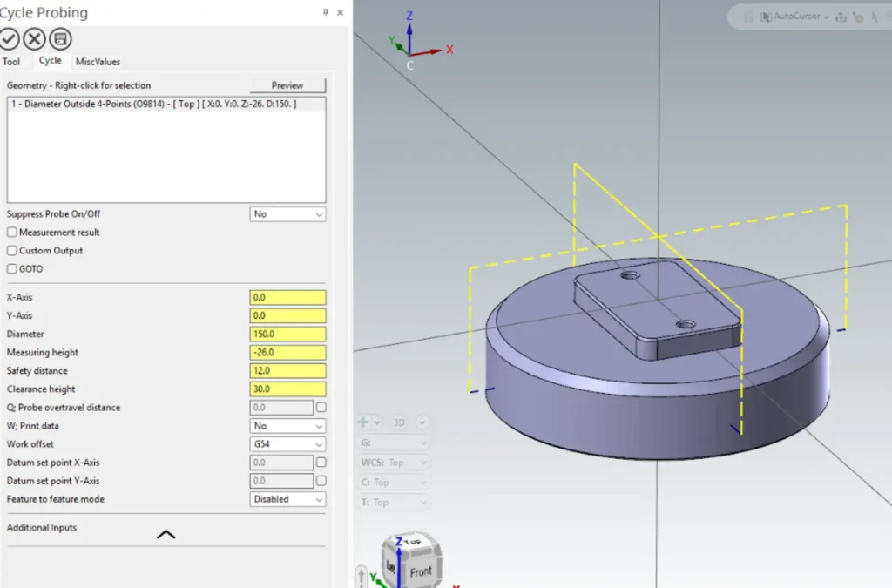Viewport: 892px width, 588px height.
Task: Enable Datum set point Y-Axis checkbox
Action: tap(321, 481)
